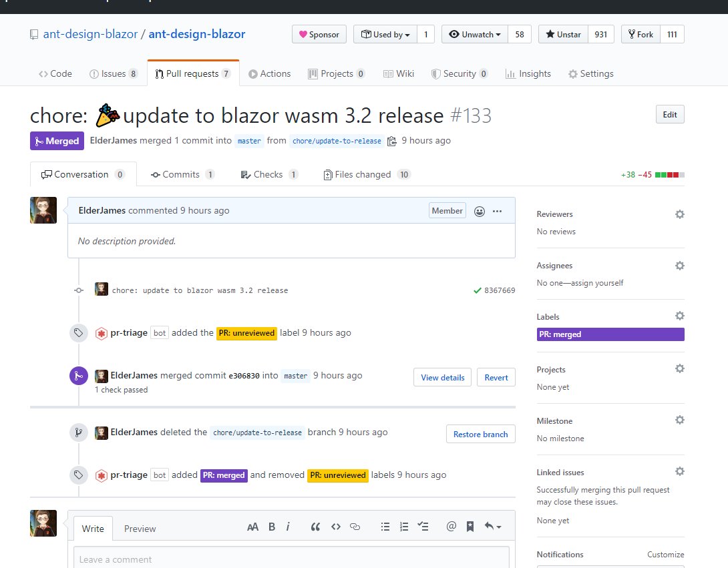The height and width of the screenshot is (568, 728).
Task: Insert code formatting in comment editor
Action: pos(336,527)
